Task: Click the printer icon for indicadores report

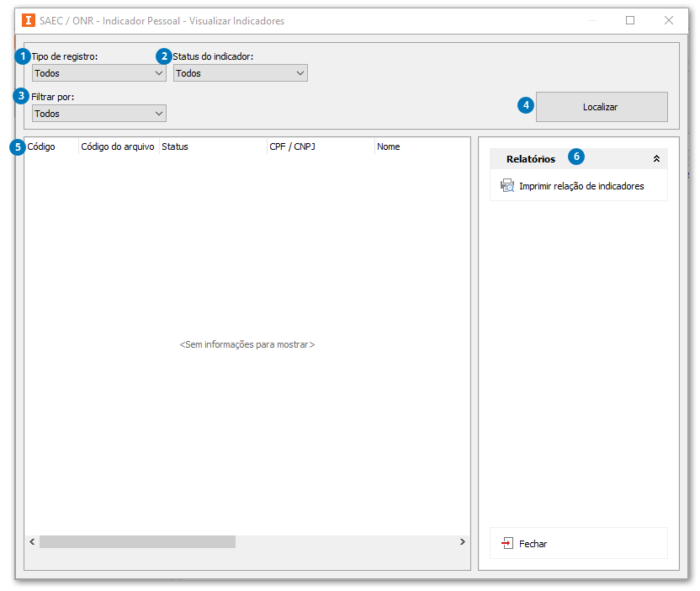Action: tap(507, 186)
